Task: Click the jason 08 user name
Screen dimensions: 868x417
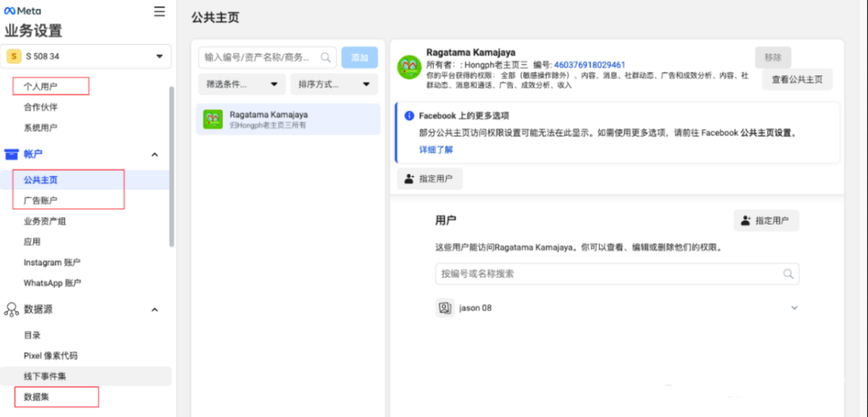Action: pos(476,308)
